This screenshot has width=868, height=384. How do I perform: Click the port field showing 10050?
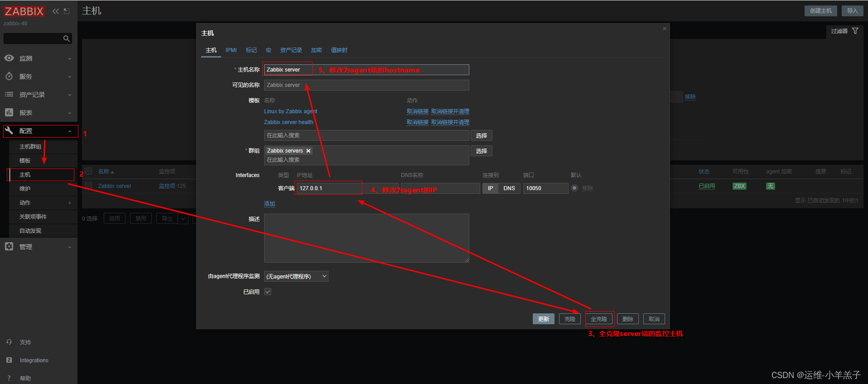(x=545, y=188)
